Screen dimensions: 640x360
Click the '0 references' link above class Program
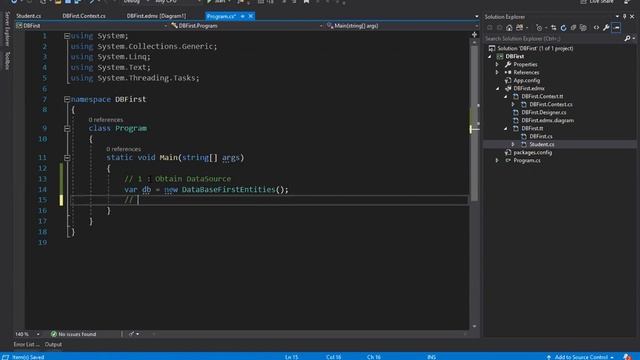[106, 120]
